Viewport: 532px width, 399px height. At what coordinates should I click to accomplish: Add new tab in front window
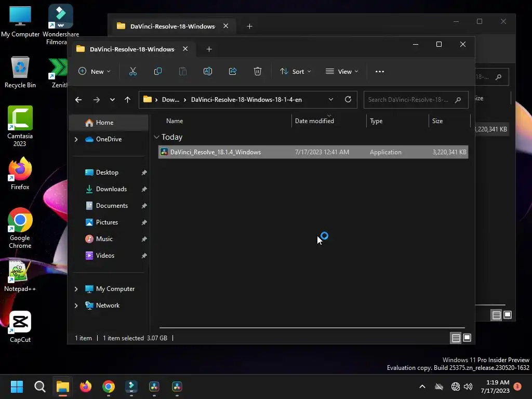click(209, 49)
